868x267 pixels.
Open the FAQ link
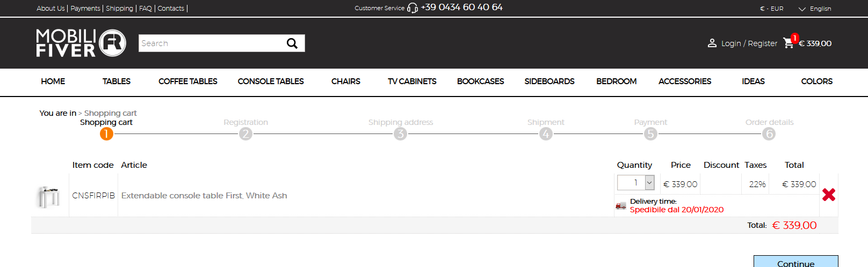146,9
